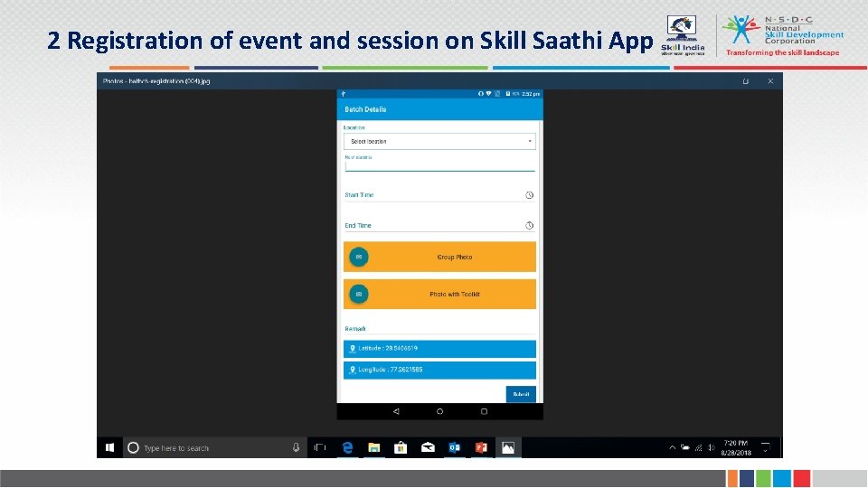This screenshot has width=868, height=488.
Task: Tap the Android home circle icon
Action: (x=439, y=411)
